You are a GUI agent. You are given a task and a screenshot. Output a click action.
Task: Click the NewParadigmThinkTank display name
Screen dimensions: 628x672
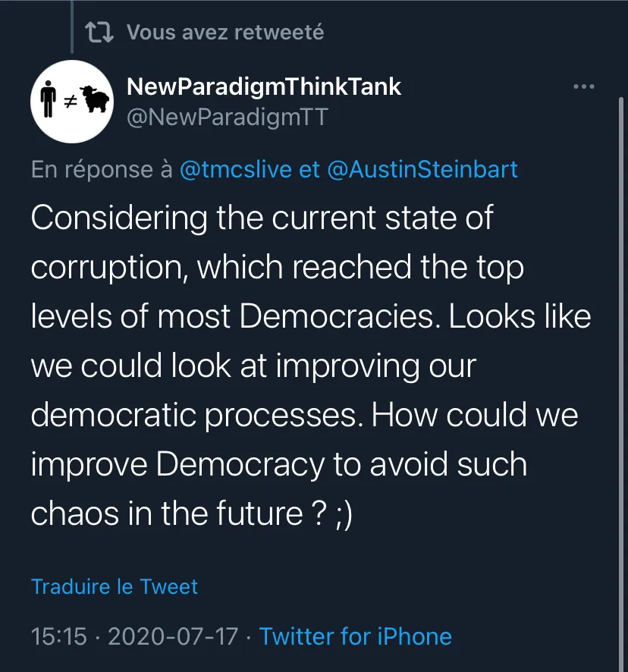[x=264, y=87]
